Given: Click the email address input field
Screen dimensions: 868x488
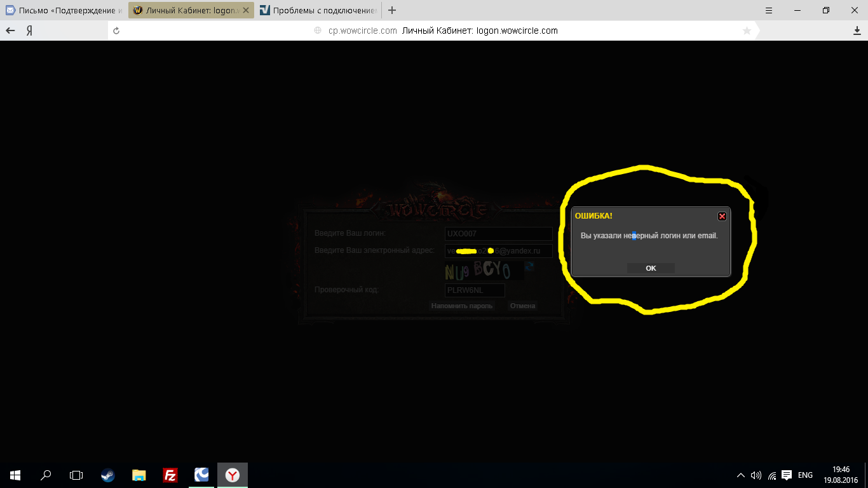Looking at the screenshot, I should 498,251.
